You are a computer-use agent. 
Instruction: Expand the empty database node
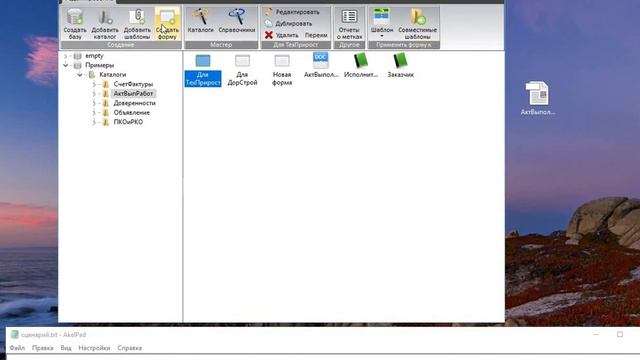tap(66, 56)
